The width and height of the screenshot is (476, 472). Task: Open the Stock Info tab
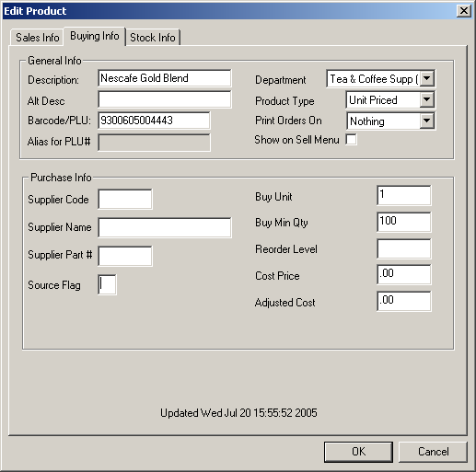point(153,38)
